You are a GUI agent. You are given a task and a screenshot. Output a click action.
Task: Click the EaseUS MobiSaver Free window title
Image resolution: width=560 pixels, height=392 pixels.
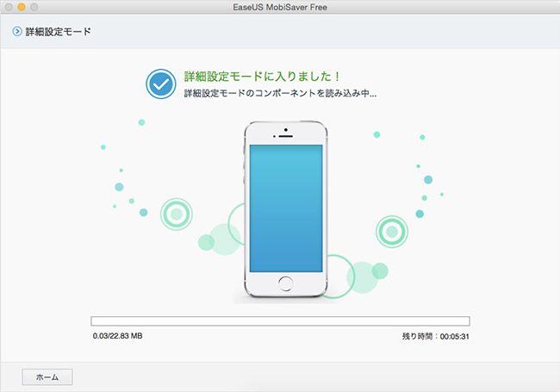tap(280, 7)
